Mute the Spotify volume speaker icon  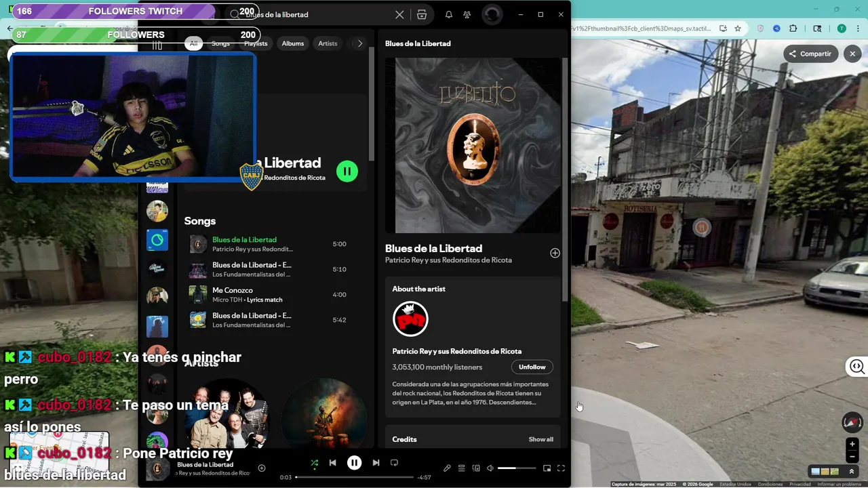(490, 468)
